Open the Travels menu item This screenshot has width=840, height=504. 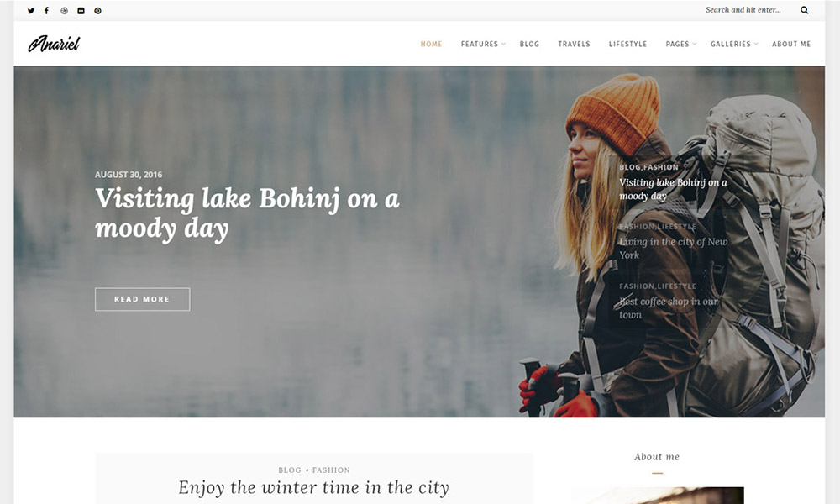[x=574, y=44]
